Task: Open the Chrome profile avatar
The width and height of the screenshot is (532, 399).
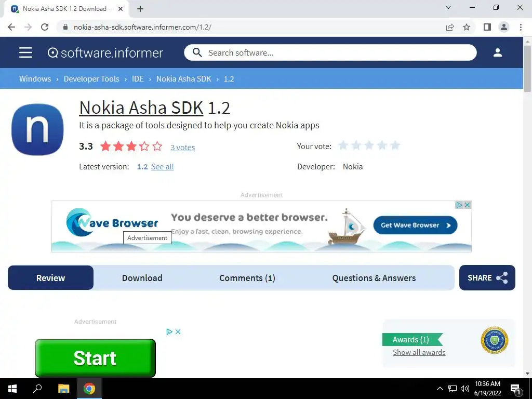Action: 504,27
